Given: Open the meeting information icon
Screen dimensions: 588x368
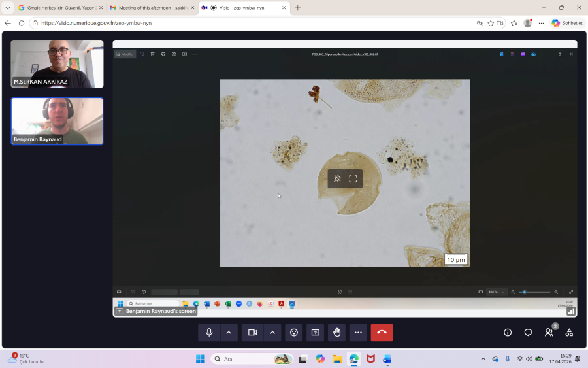Looking at the screenshot, I should [508, 333].
